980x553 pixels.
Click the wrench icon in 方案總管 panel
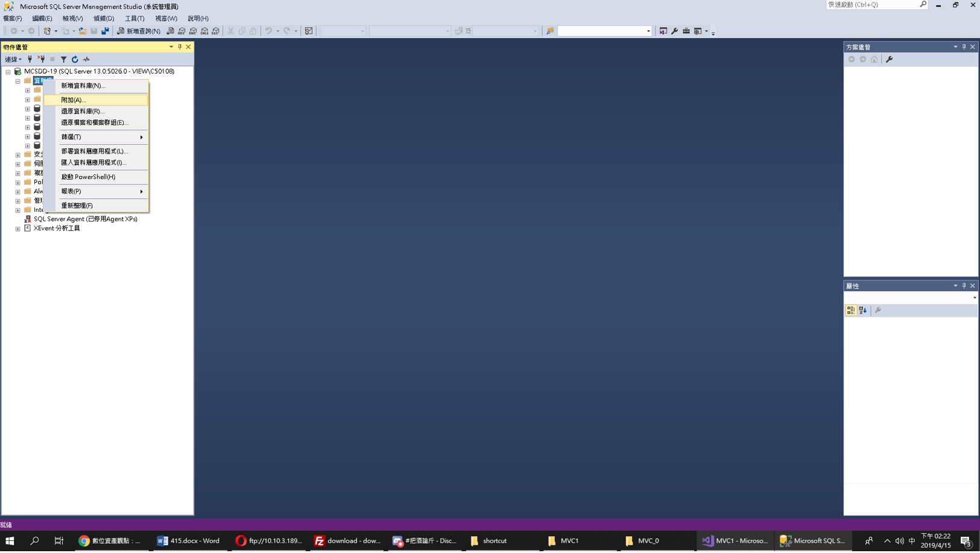889,59
